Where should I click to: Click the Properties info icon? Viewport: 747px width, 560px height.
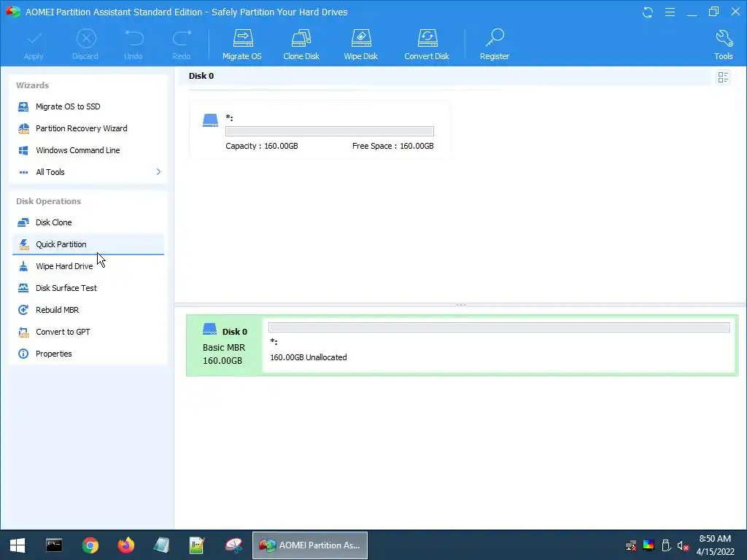tap(23, 354)
